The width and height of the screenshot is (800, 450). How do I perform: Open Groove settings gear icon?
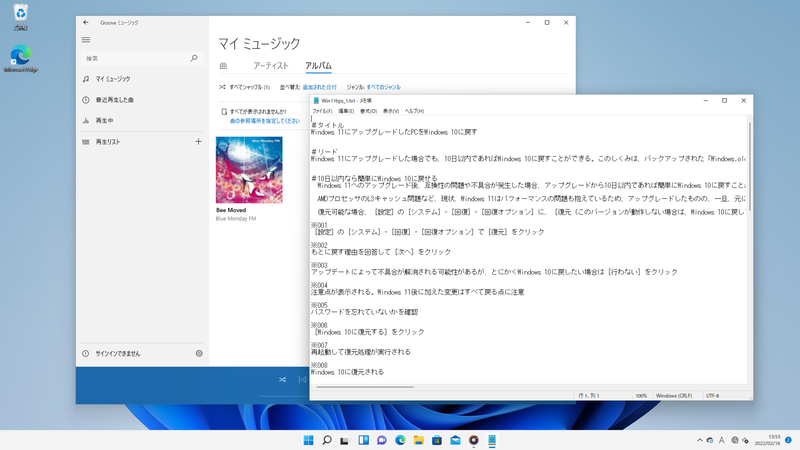pos(199,353)
